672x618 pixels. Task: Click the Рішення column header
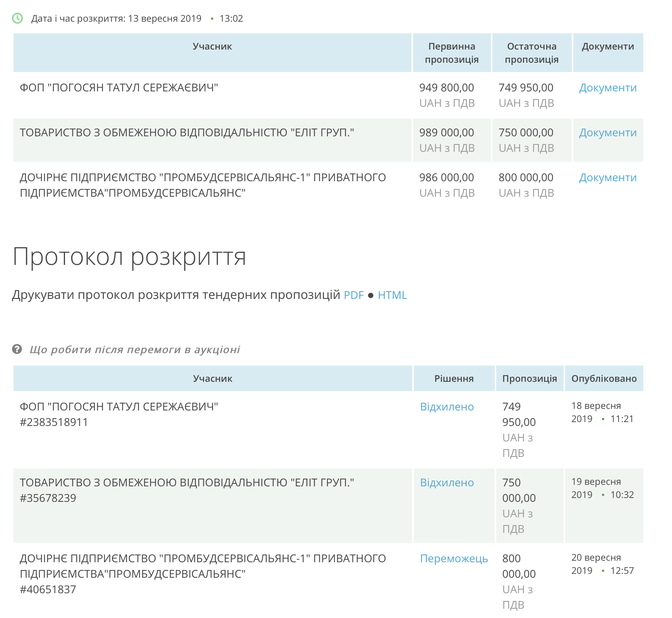pos(454,378)
